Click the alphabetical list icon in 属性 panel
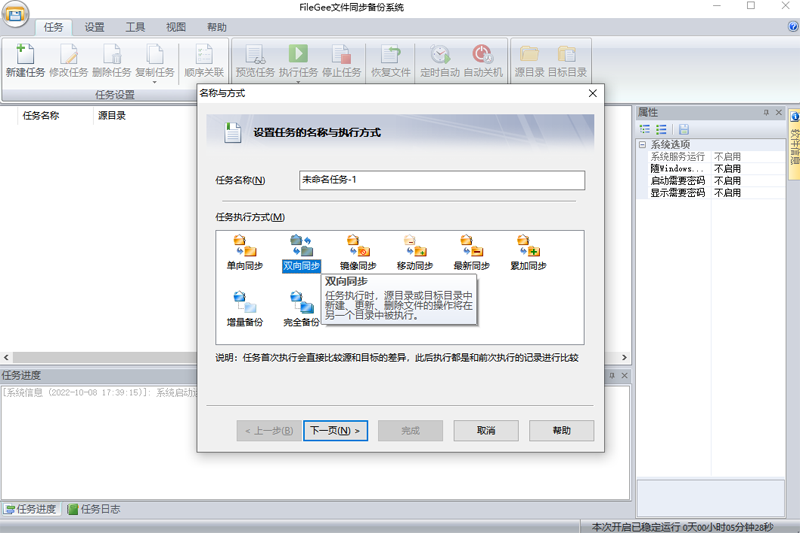Image resolution: width=800 pixels, height=533 pixels. click(661, 129)
